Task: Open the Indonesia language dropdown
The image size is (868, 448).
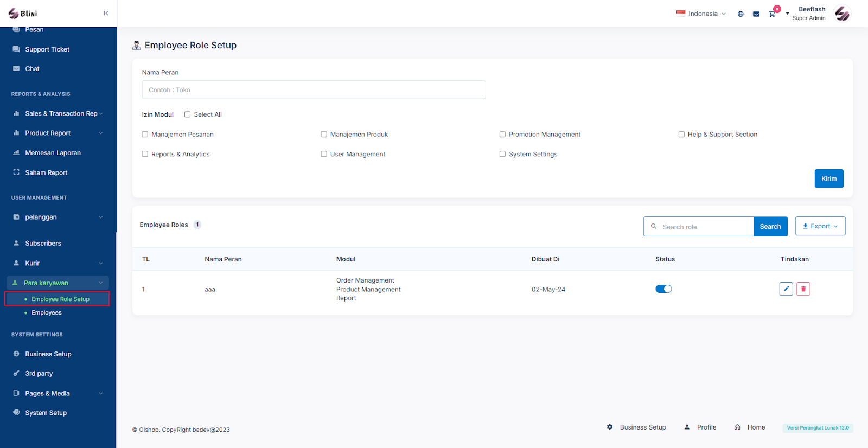Action: click(701, 14)
